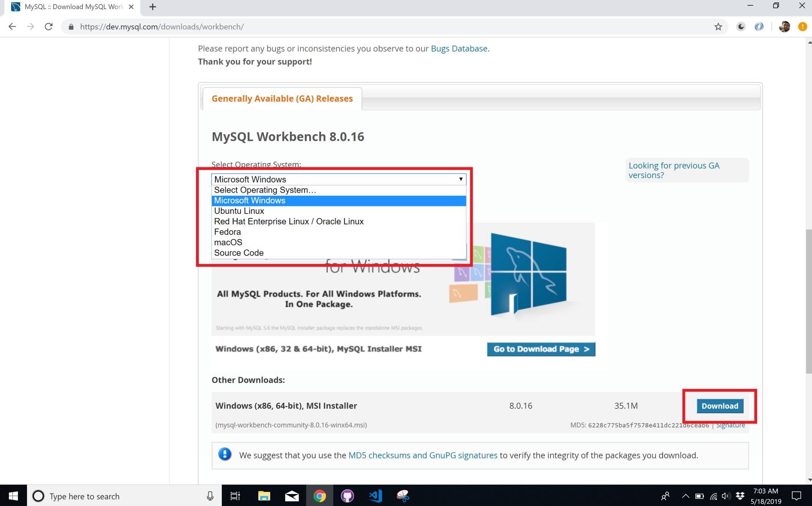Go back to the previous page

[12, 27]
